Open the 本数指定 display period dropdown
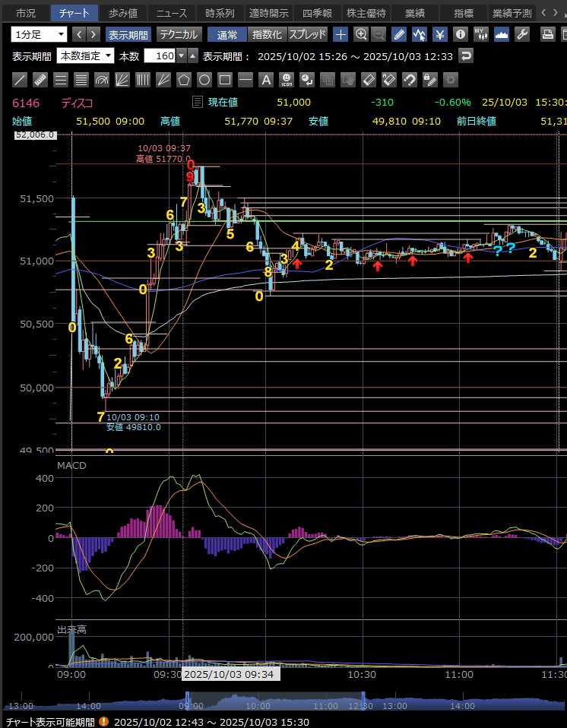This screenshot has width=567, height=728. 86,55
